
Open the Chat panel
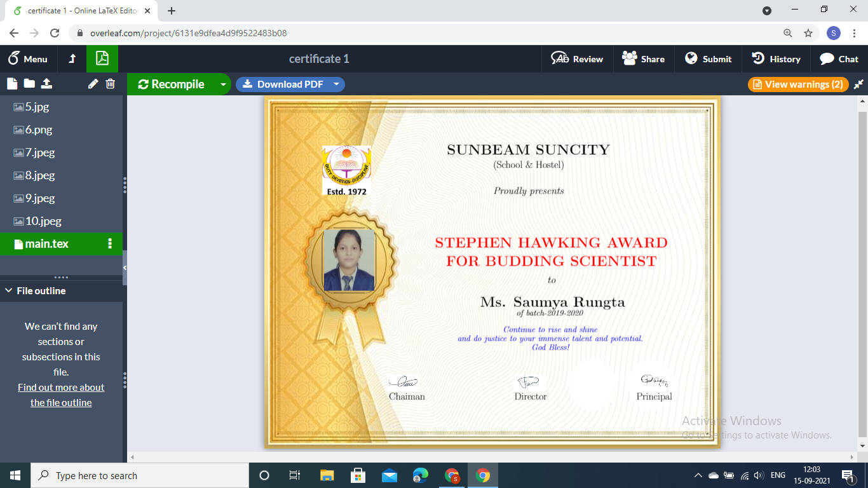click(x=839, y=58)
